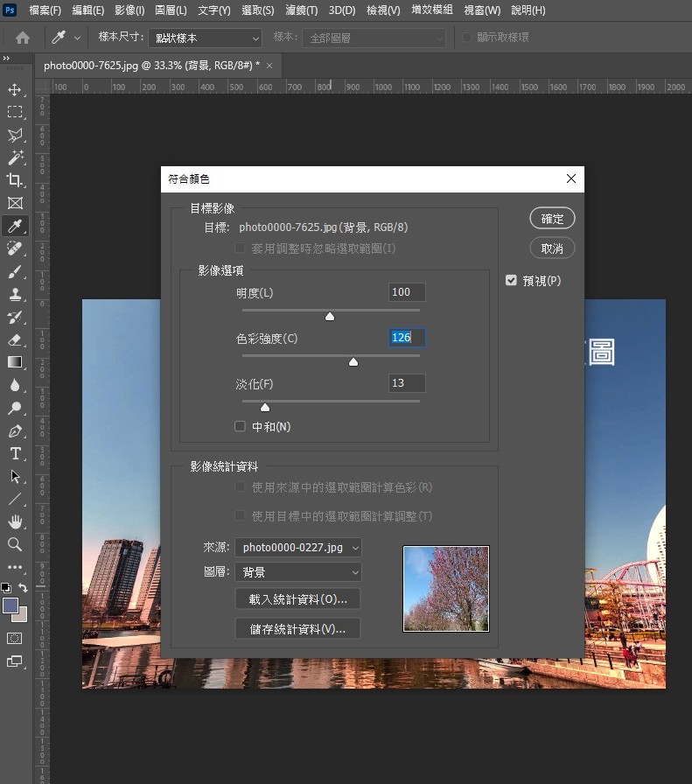Screen dimensions: 692x784
Task: Select the Rectangular Marquee tool
Action: click(x=15, y=112)
